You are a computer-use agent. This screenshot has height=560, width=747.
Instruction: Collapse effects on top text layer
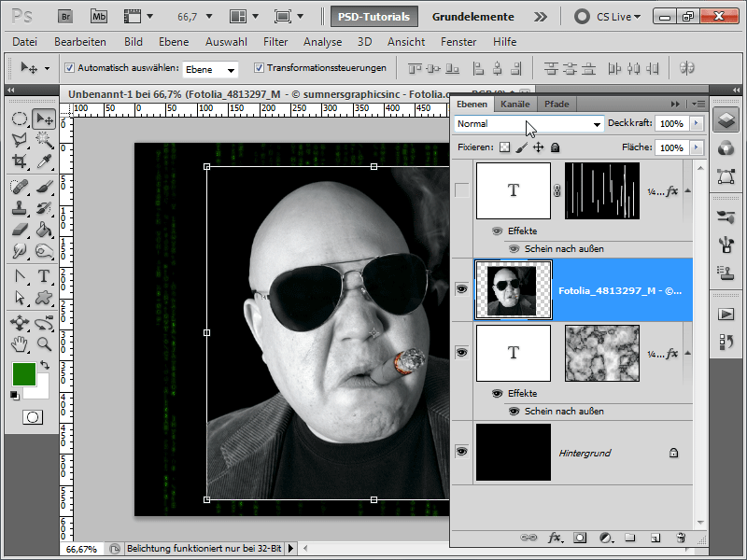pos(687,191)
